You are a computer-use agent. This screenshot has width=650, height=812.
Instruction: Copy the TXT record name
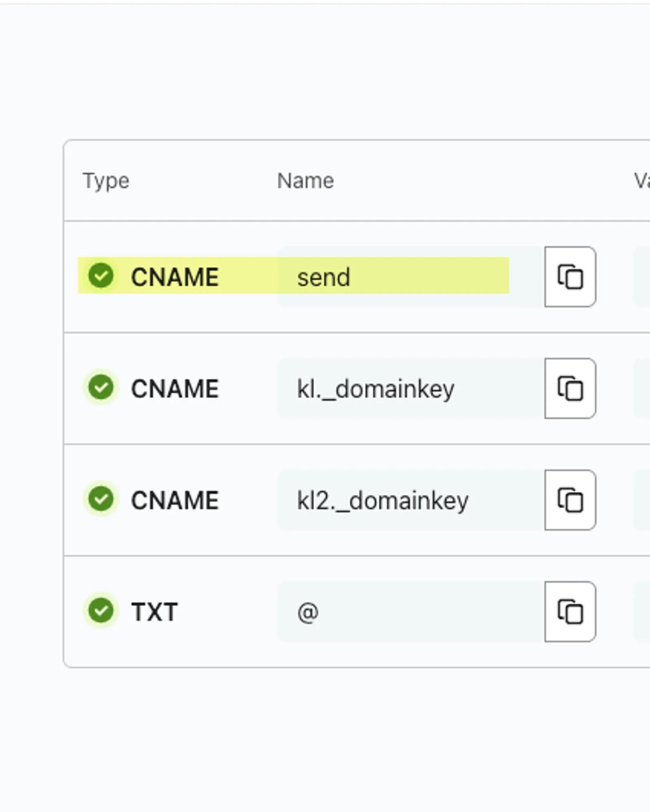(x=570, y=611)
